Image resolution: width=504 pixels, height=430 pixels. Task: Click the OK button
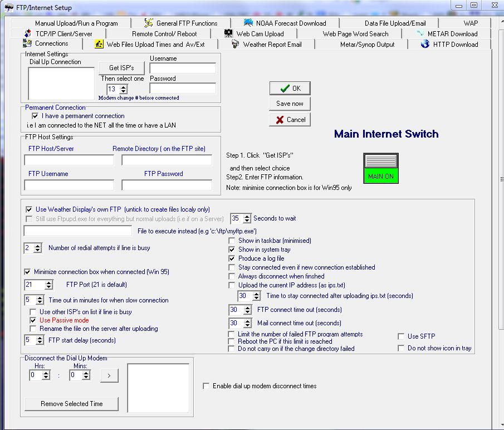pos(290,89)
